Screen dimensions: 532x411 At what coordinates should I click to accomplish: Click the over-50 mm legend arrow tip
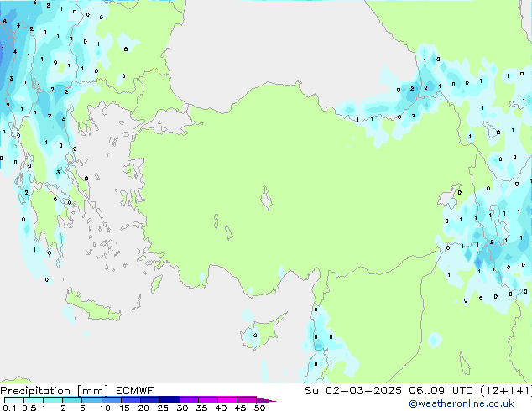(266, 400)
